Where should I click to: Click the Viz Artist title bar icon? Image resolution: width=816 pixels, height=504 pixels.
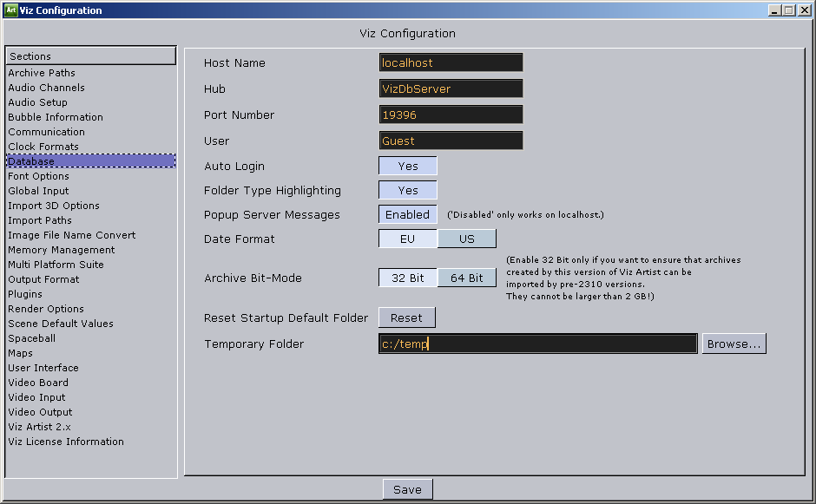pos(10,10)
